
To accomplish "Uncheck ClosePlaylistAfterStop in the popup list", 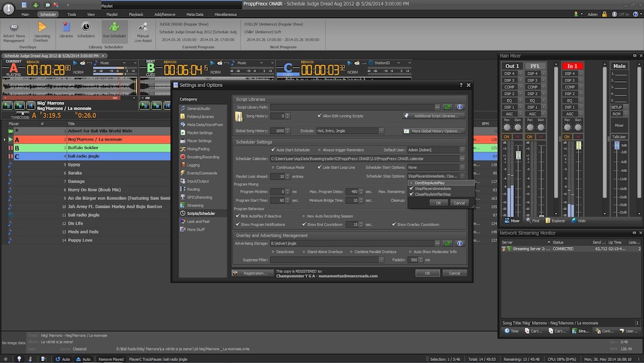I will [x=412, y=194].
